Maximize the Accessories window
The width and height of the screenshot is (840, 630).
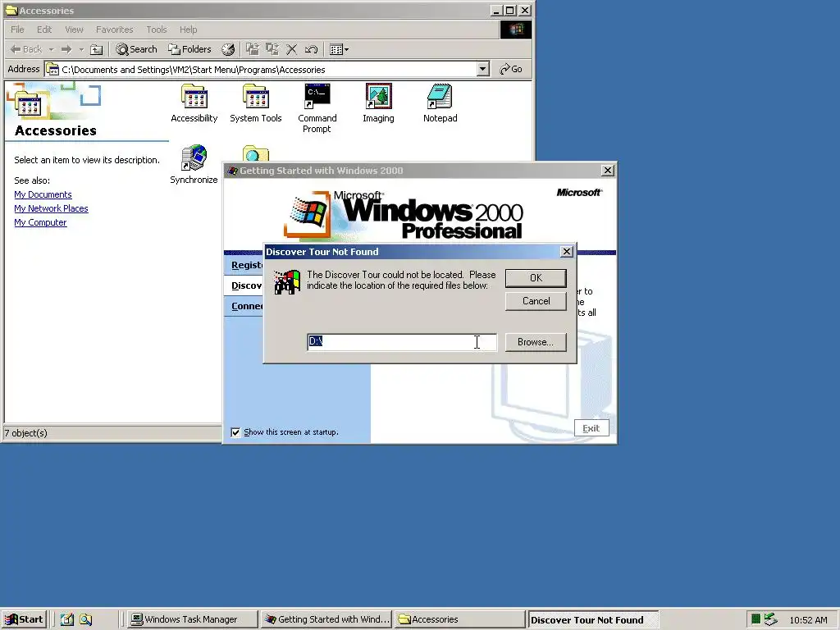510,10
